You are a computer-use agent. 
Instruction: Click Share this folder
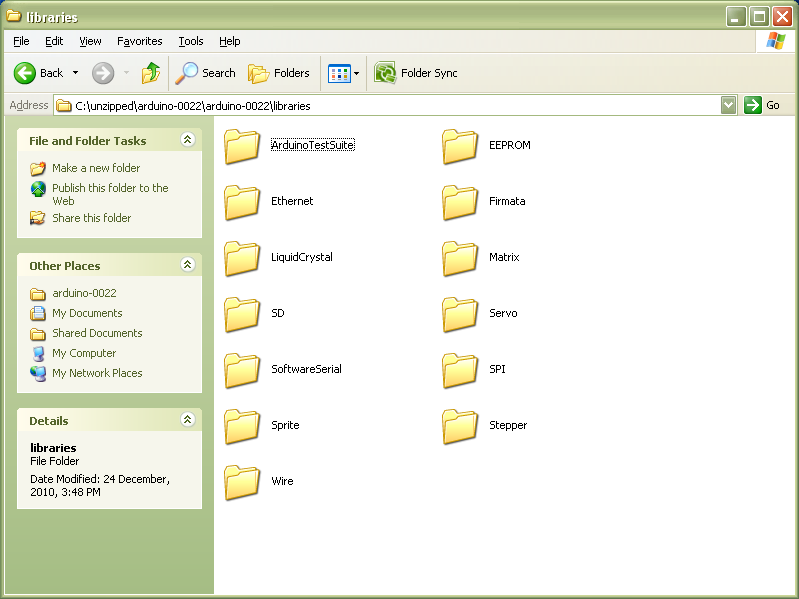(92, 218)
